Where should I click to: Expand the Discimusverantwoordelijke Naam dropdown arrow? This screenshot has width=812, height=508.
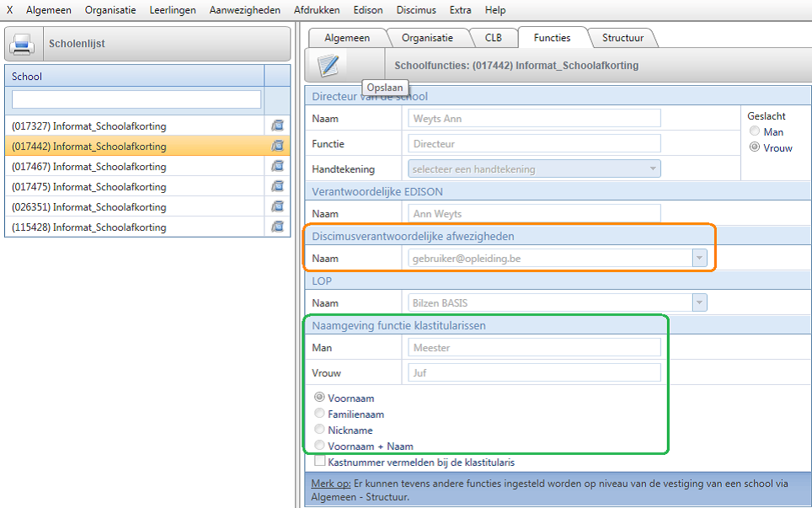700,258
